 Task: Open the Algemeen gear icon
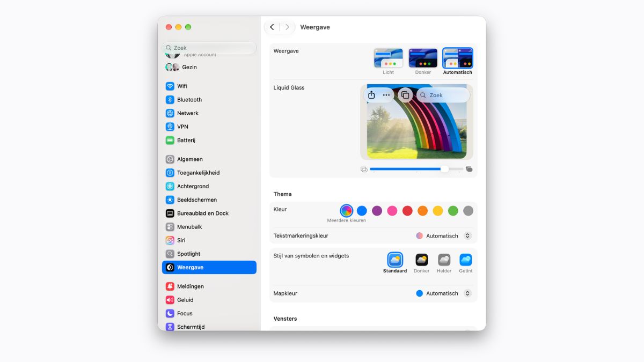[170, 159]
